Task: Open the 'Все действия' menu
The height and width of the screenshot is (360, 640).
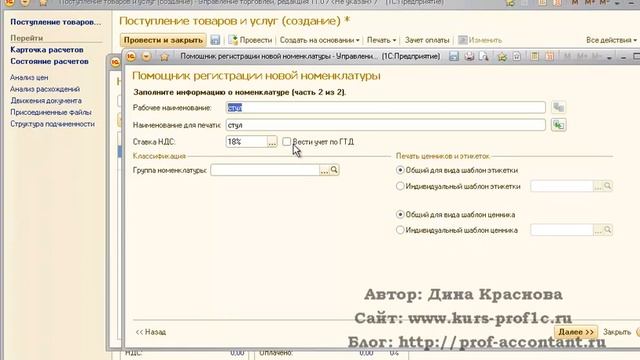Action: (611, 40)
